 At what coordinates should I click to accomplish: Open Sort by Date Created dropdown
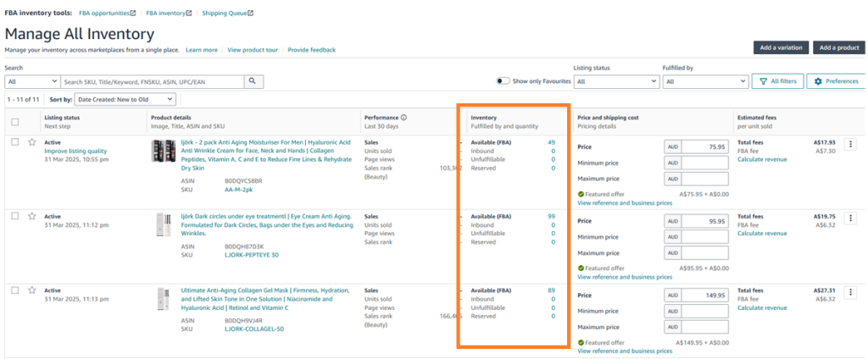point(125,99)
